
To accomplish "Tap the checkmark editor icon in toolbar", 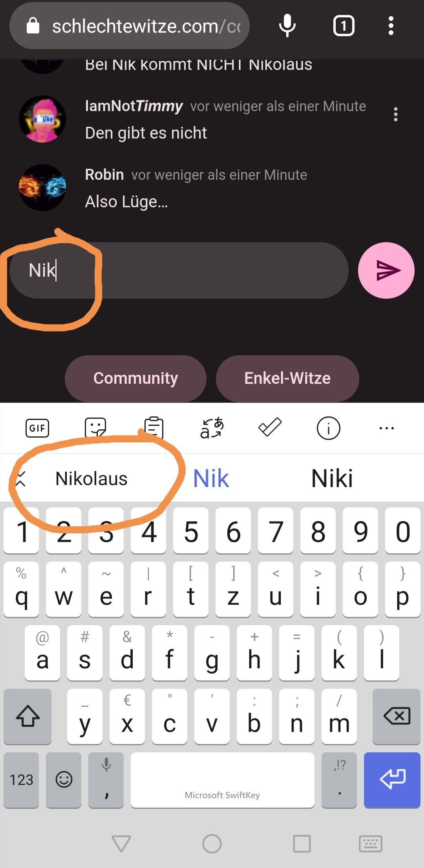I will 270,427.
